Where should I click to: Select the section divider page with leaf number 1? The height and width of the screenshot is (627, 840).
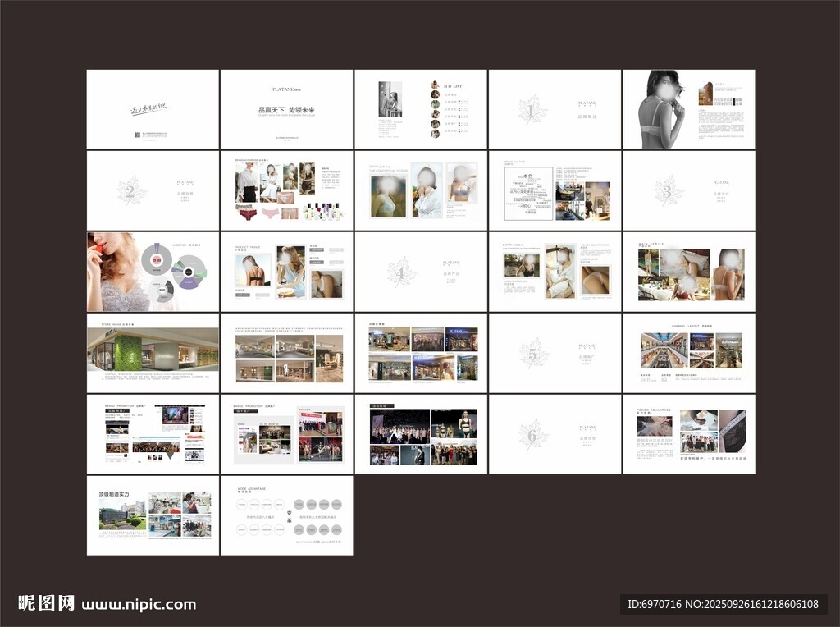click(x=555, y=109)
